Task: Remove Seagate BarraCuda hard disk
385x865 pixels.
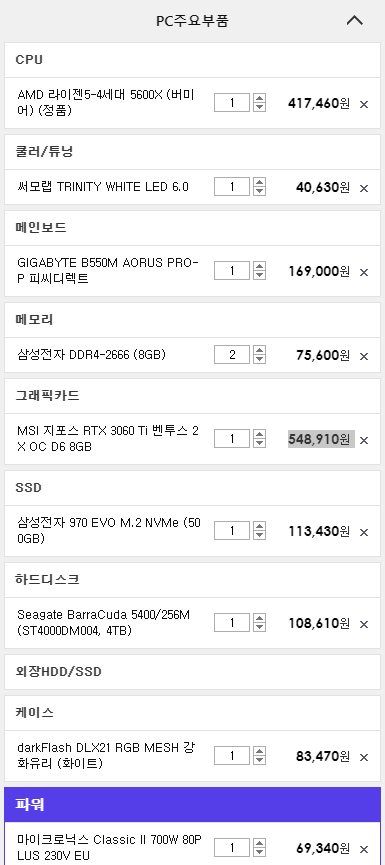Action: 363,624
